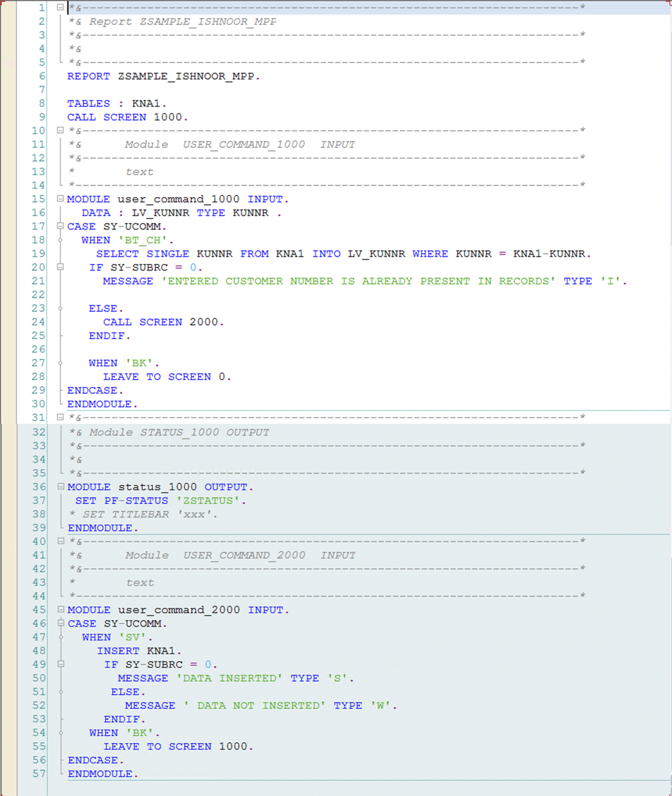
Task: Place cursor on REPORT ZSAMPLE_ISHNOOR_MPP statement
Action: click(x=163, y=76)
